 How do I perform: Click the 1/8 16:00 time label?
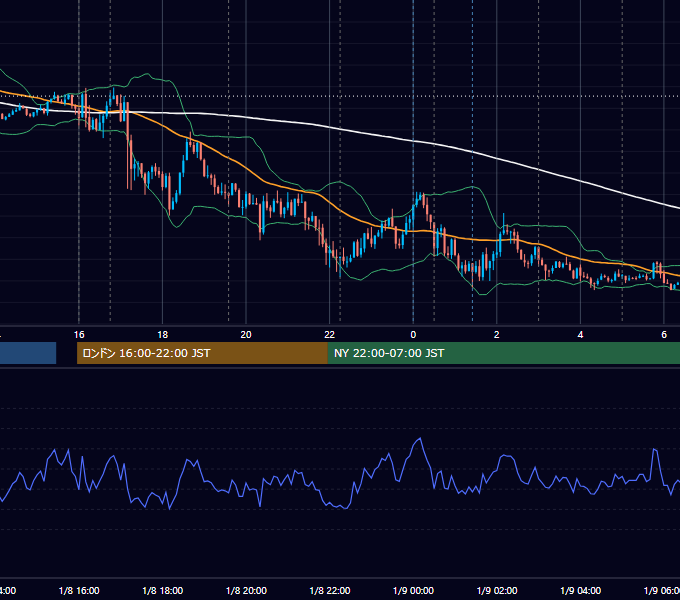tap(79, 590)
